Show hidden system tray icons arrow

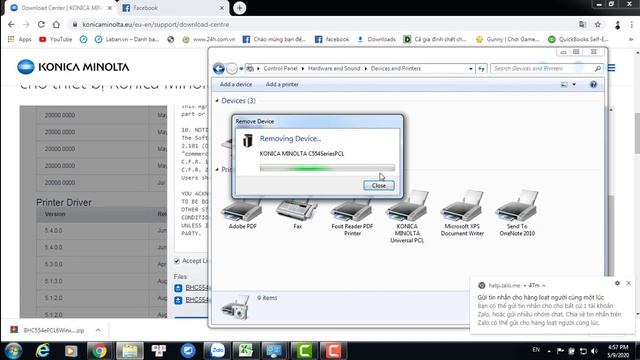549,351
